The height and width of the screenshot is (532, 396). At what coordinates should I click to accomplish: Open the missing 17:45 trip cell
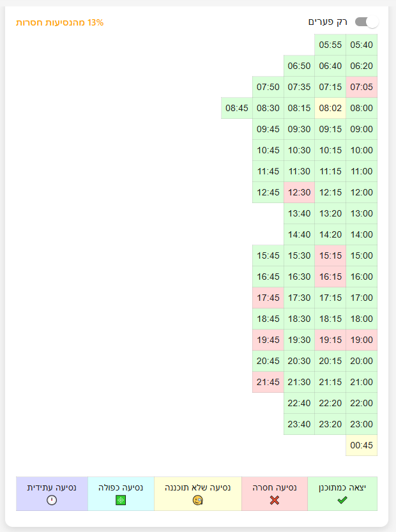tap(268, 298)
